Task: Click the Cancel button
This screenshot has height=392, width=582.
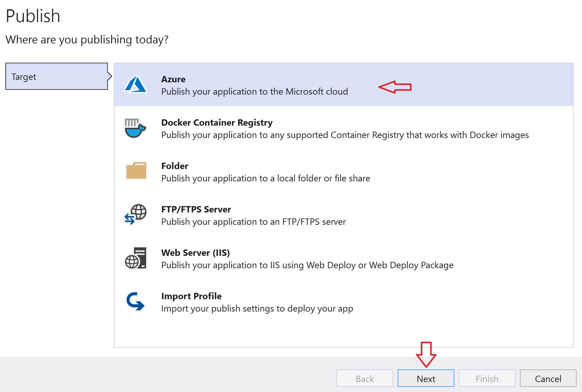Action: pyautogui.click(x=548, y=378)
